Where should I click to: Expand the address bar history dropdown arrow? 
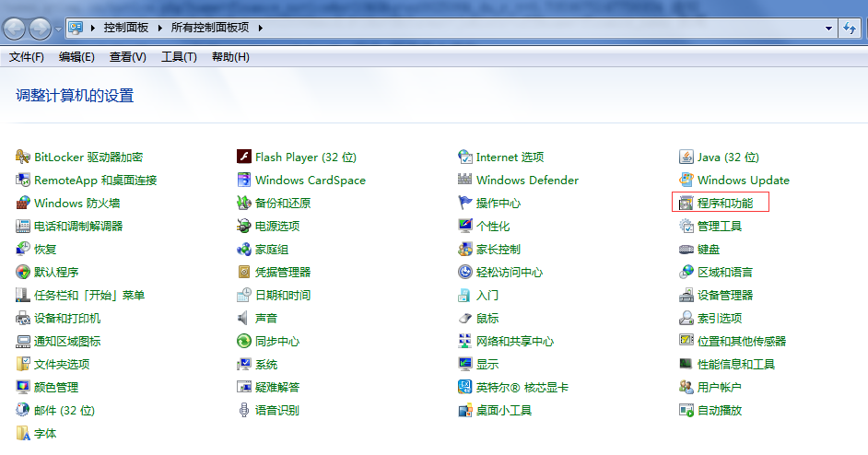pos(828,29)
